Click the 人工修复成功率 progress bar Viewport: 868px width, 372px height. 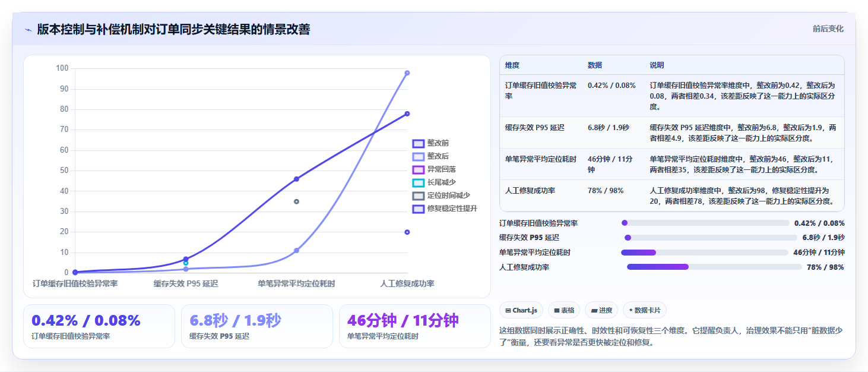point(714,267)
